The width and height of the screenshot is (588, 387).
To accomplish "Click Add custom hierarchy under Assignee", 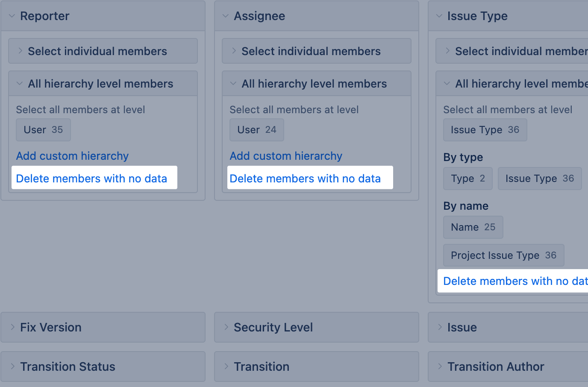I will tap(286, 156).
